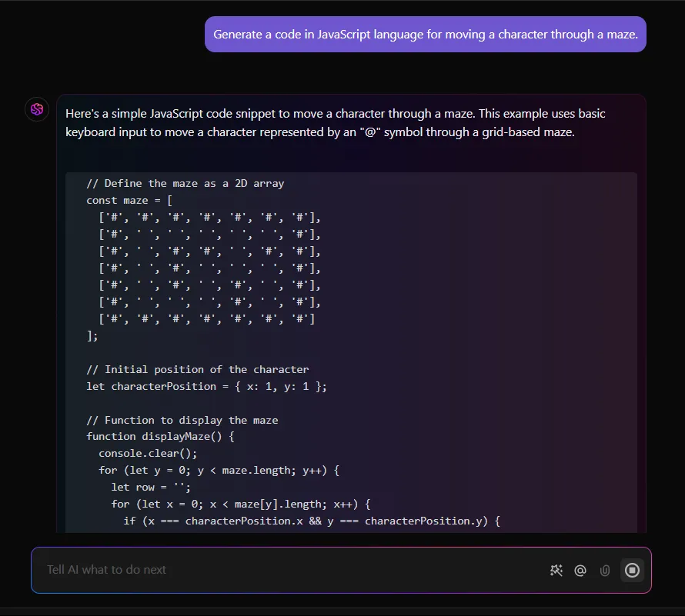Click the 'Define the maze as a 2D array' comment
This screenshot has height=616, width=685.
pyautogui.click(x=185, y=183)
